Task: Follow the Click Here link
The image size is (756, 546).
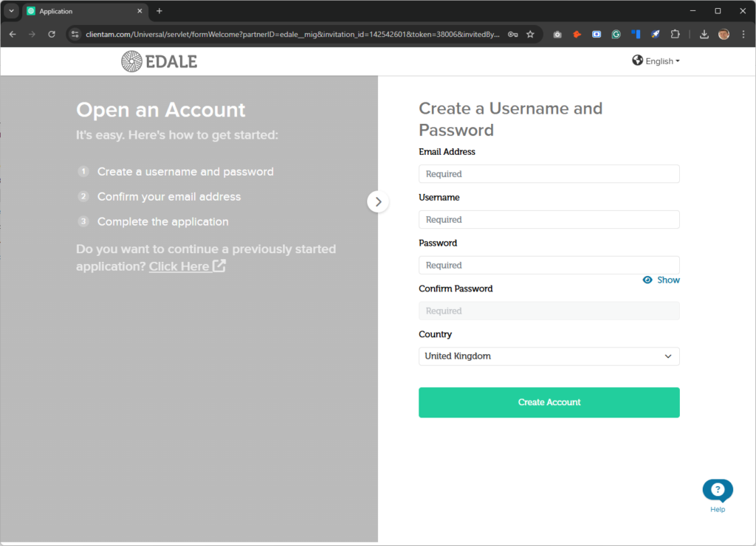Action: (187, 266)
